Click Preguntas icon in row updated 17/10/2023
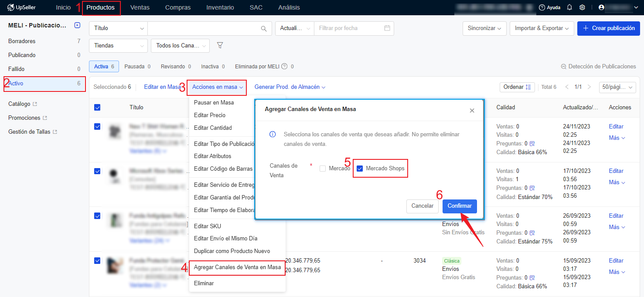The image size is (644, 297). [532, 188]
